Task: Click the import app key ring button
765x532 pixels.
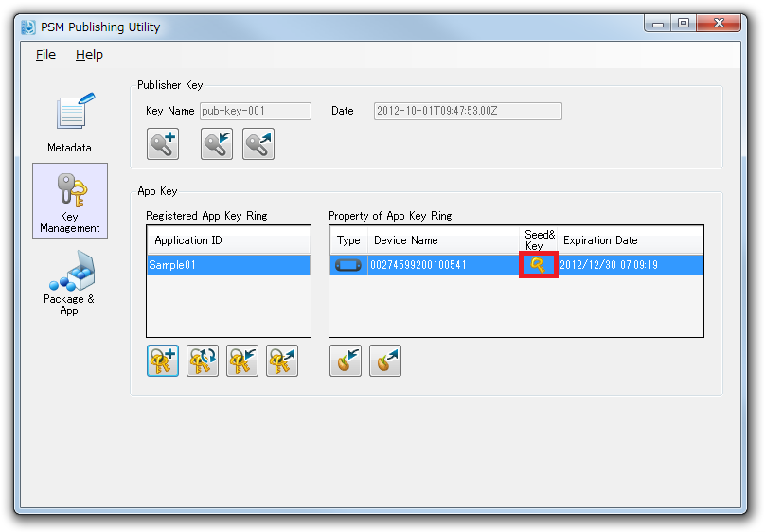Action: pyautogui.click(x=242, y=361)
